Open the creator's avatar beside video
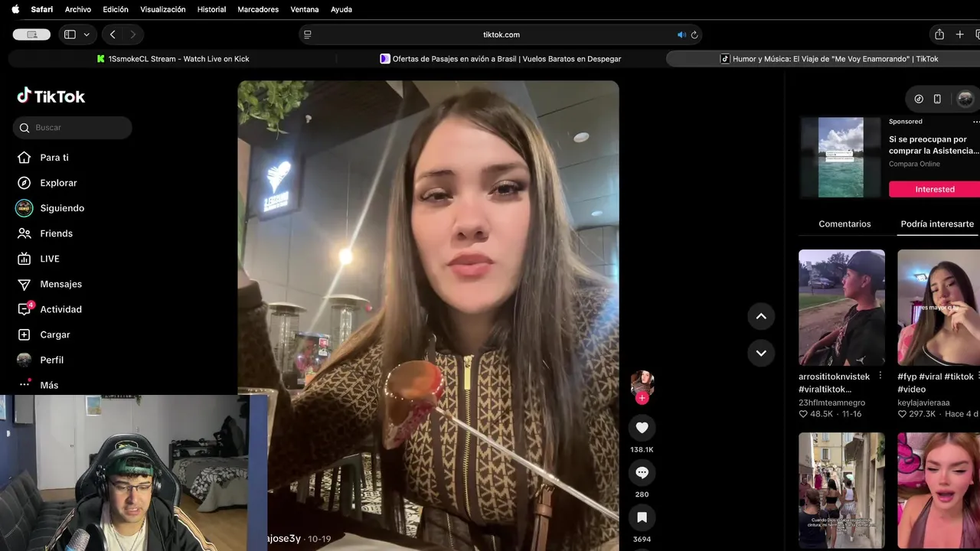980x551 pixels. 642,383
